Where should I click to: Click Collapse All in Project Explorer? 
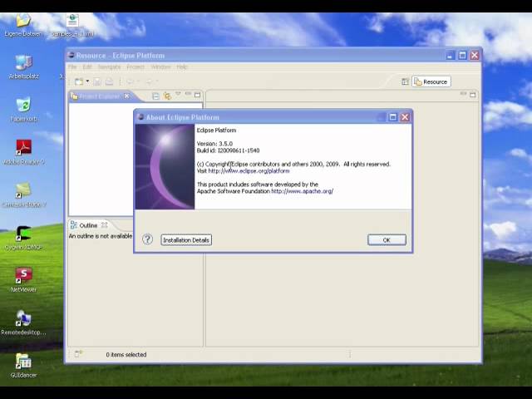(x=155, y=96)
